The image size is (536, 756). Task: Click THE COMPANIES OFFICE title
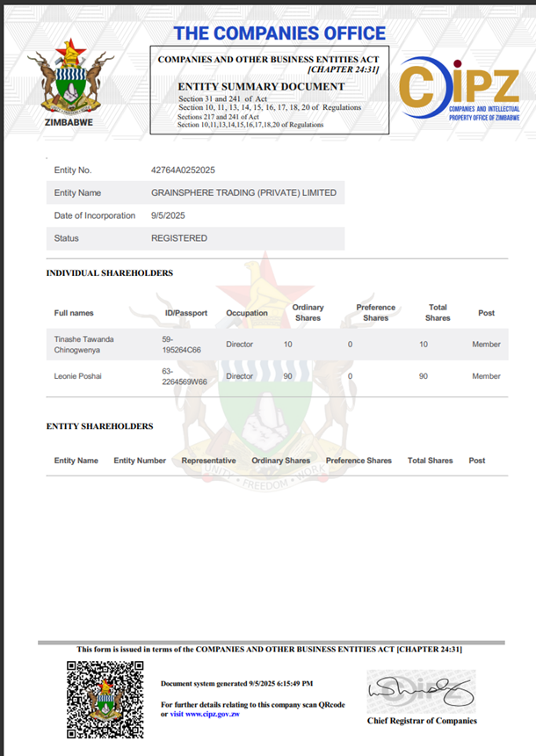pyautogui.click(x=279, y=33)
